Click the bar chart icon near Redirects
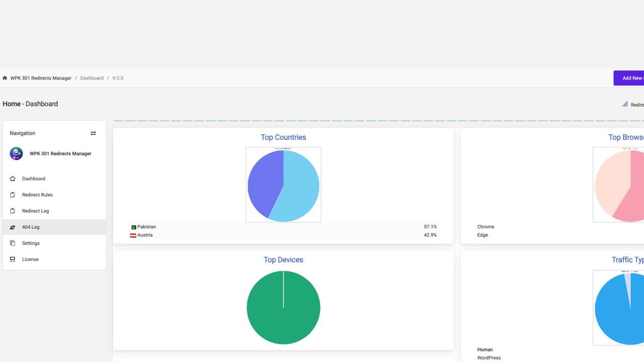 pos(625,104)
